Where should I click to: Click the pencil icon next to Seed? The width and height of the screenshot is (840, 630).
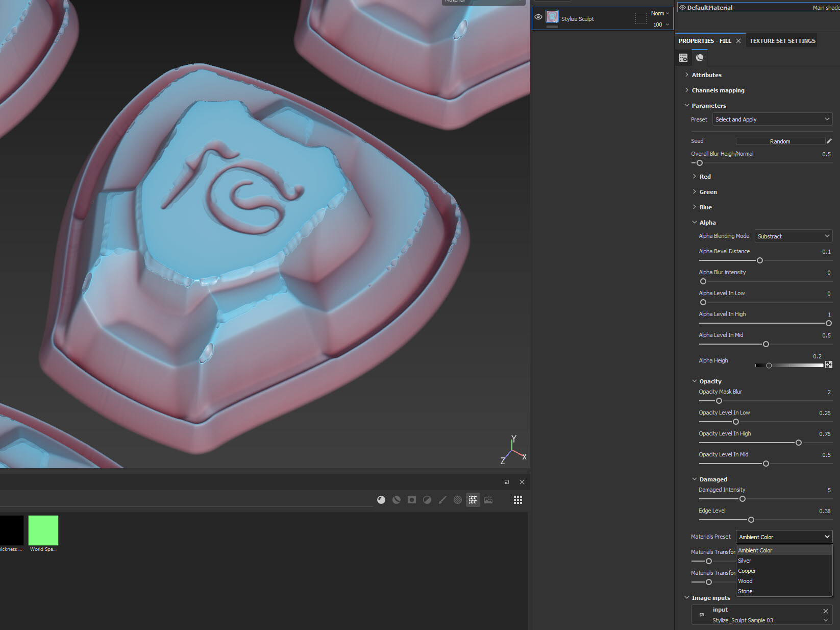click(x=829, y=141)
